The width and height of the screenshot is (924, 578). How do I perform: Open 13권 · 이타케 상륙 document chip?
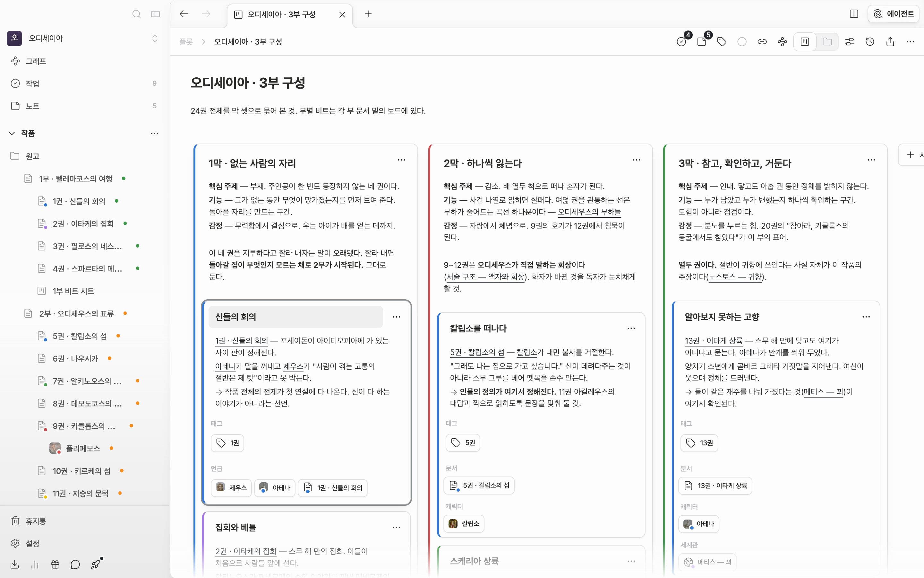click(715, 486)
